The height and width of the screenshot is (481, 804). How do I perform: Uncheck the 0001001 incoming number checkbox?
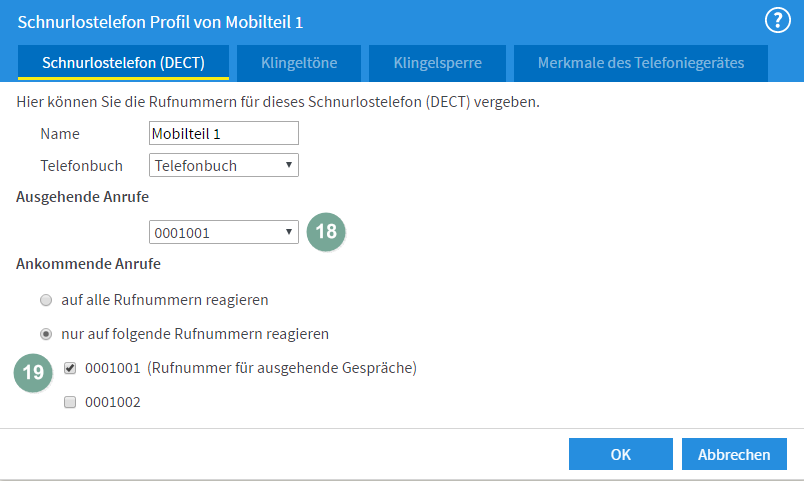(x=70, y=368)
